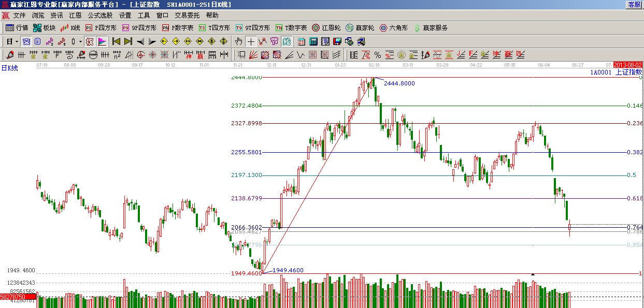The height and width of the screenshot is (308, 644).
Task: Expand the candlestick style dropdown arrow
Action: pos(80,41)
